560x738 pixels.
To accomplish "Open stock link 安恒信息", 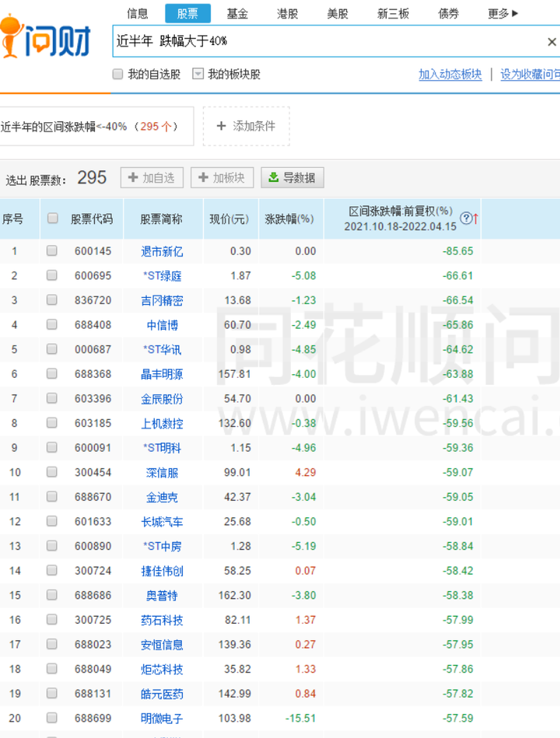I will pyautogui.click(x=162, y=645).
